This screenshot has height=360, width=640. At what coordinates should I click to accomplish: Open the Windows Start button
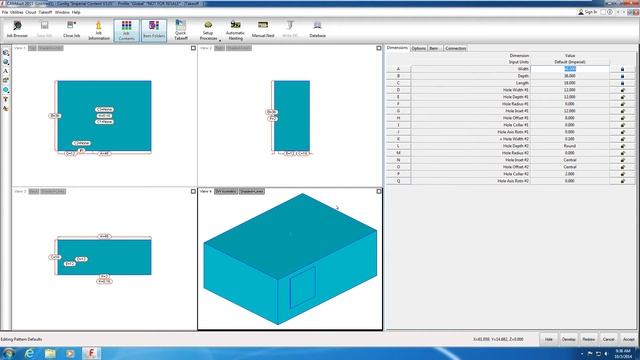click(8, 353)
